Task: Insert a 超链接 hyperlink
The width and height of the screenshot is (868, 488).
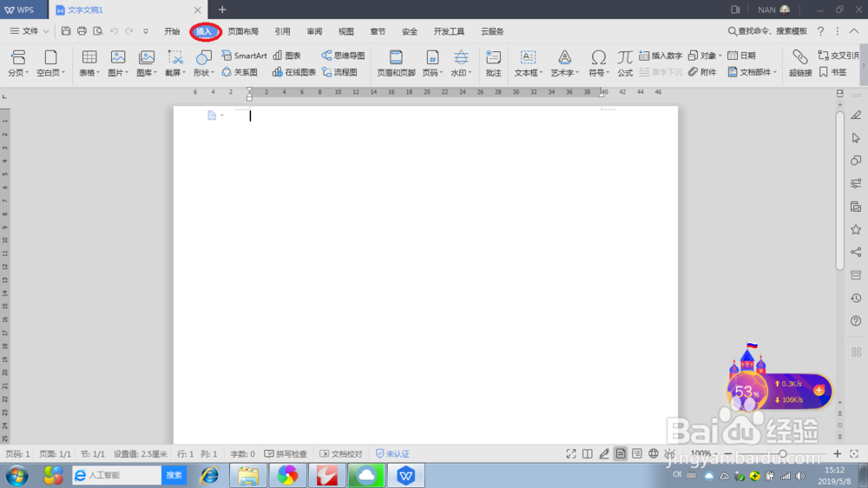Action: (x=800, y=63)
